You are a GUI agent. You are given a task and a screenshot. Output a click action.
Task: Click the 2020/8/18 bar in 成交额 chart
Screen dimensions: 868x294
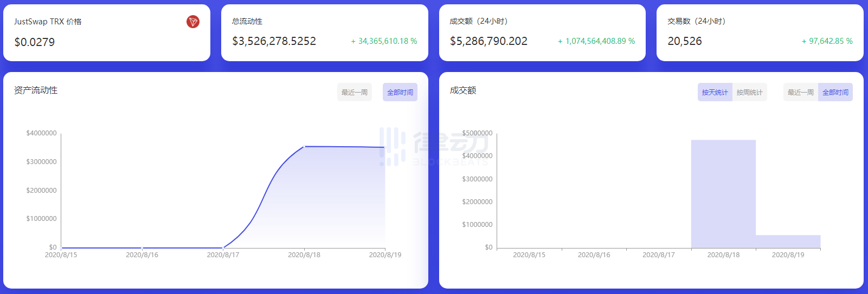723,194
